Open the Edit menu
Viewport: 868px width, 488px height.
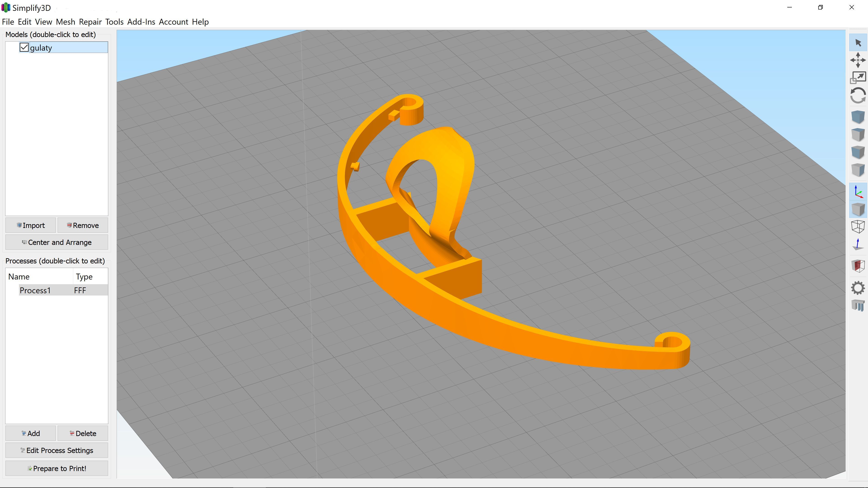(x=25, y=22)
